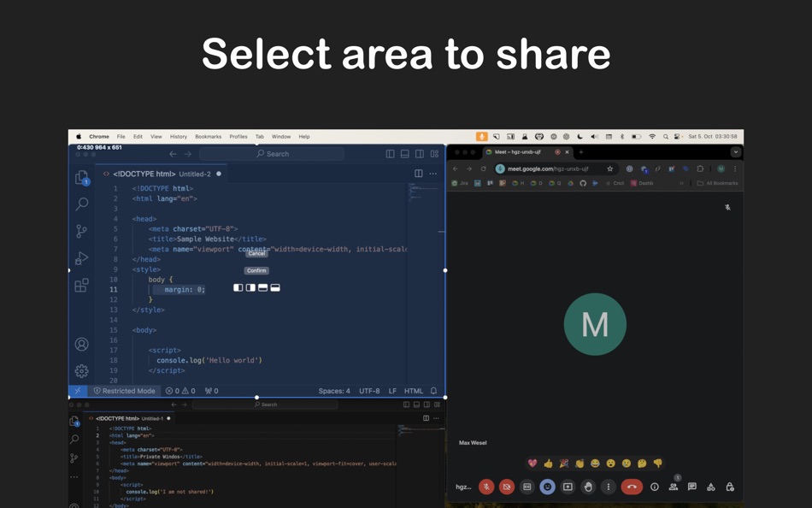Viewport: 812px width, 508px height.
Task: Toggle the emoji reactions bar in Meet
Action: click(x=547, y=487)
